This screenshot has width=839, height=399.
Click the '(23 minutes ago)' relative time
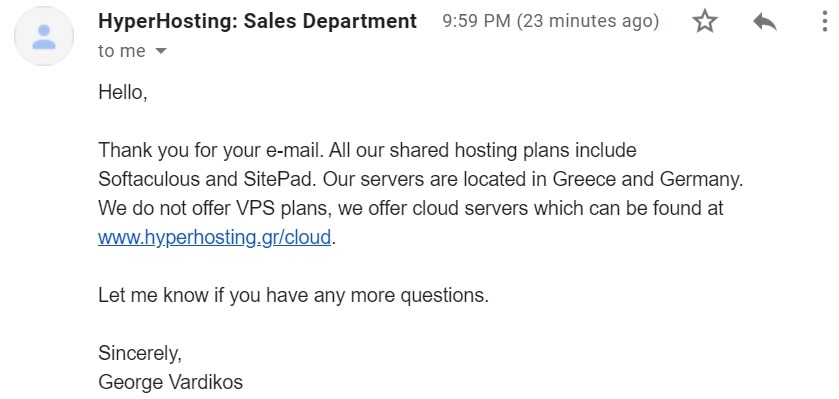point(588,21)
